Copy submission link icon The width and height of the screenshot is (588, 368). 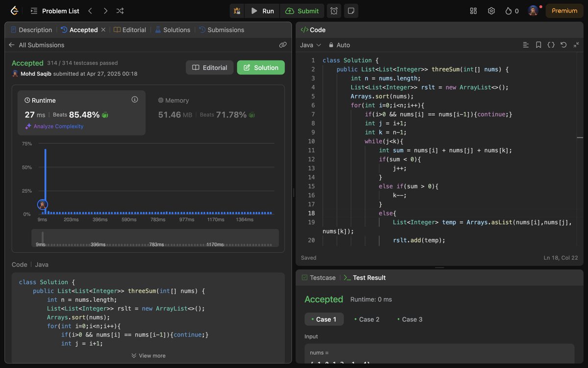[x=283, y=45]
